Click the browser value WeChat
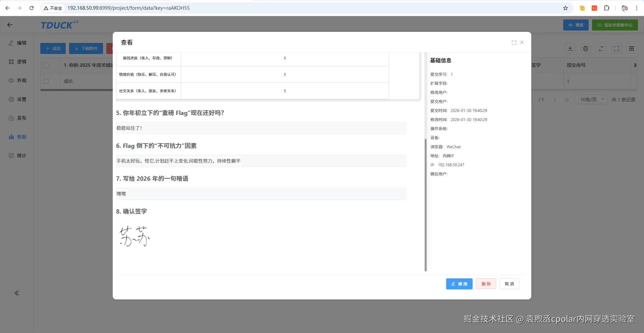This screenshot has width=644, height=333. point(453,147)
